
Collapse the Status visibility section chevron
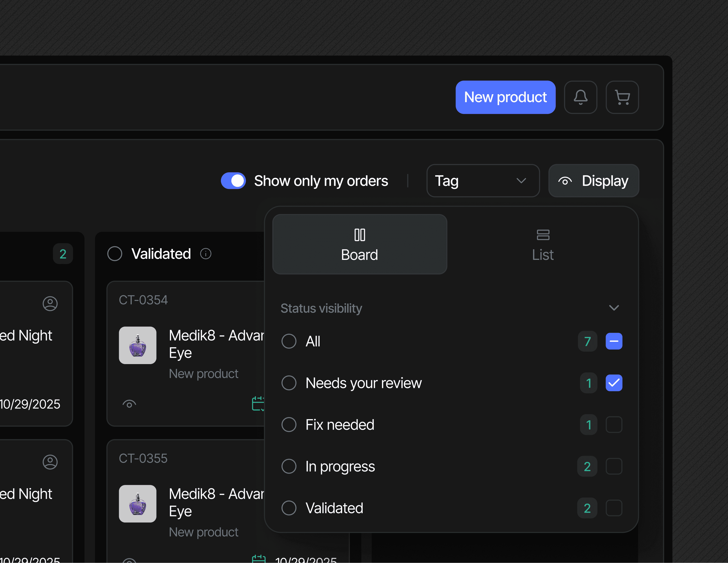tap(614, 308)
